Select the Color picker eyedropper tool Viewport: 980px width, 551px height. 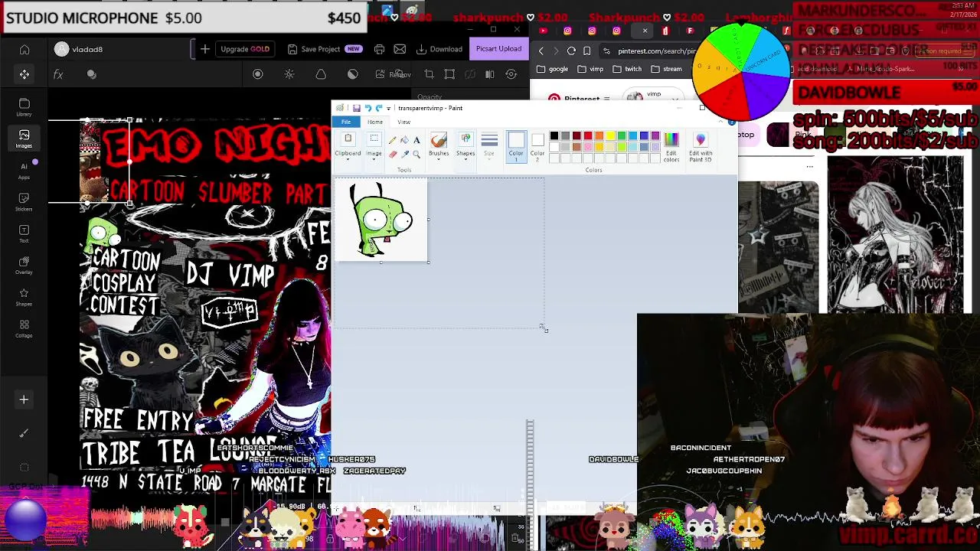click(404, 154)
